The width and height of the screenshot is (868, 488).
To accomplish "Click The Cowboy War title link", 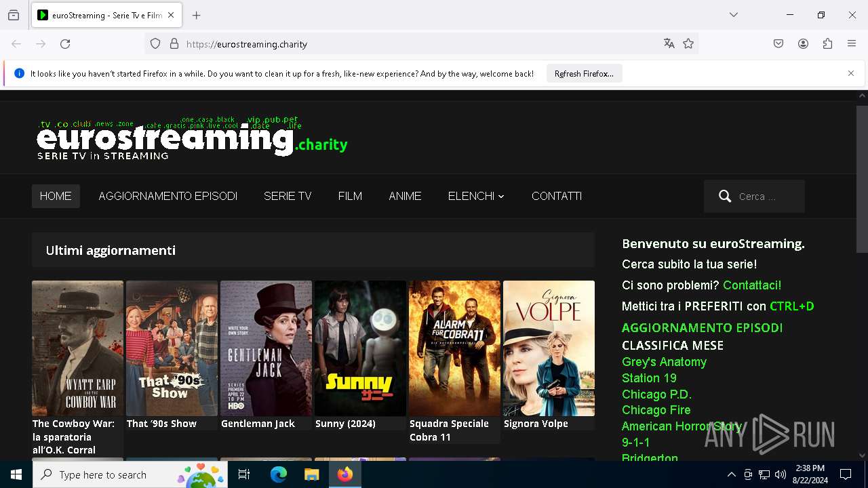I will click(74, 436).
